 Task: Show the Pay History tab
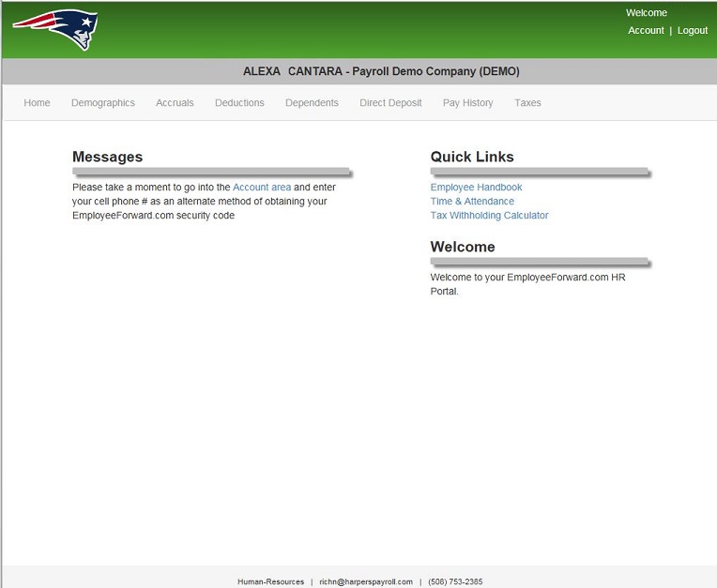(x=467, y=103)
